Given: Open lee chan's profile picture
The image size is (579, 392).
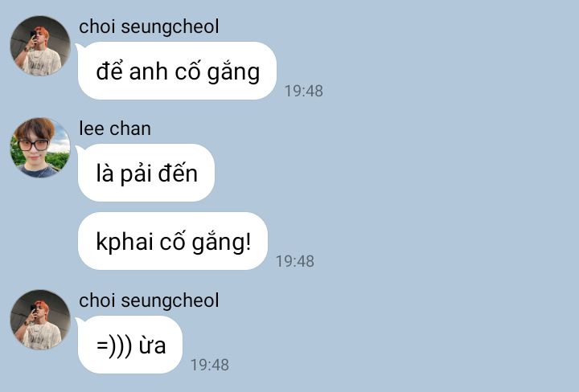Looking at the screenshot, I should [40, 148].
